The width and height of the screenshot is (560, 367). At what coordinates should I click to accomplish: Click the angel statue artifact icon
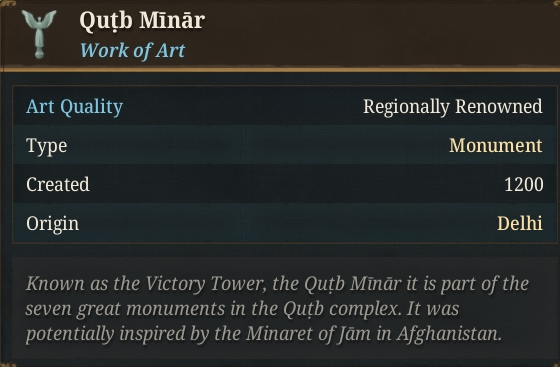pos(39,34)
